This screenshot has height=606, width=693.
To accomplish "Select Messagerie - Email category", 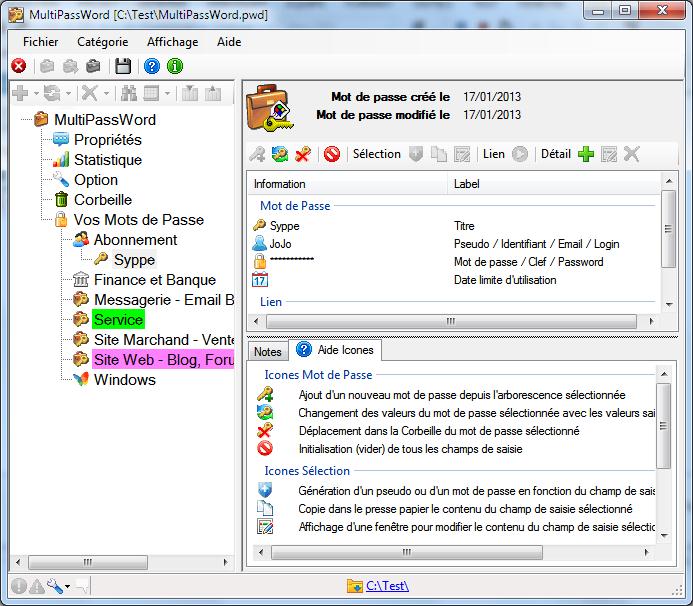I will (164, 300).
